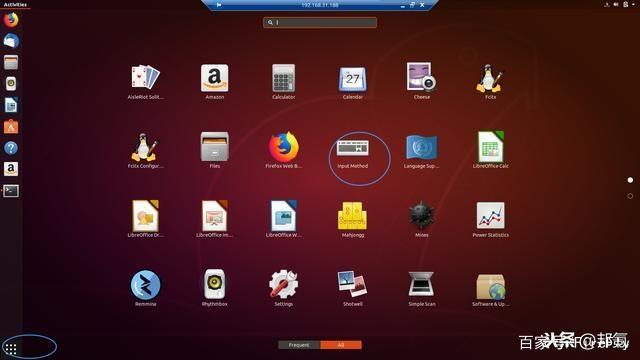Open Ubuntu Software from the dock
Screen dimensions: 640x360
11,127
